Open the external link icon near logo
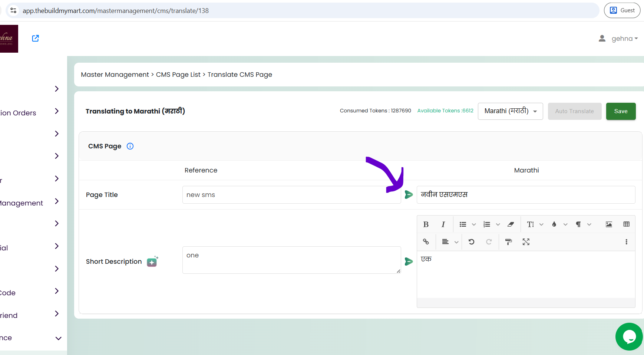This screenshot has width=644, height=355. (x=36, y=38)
